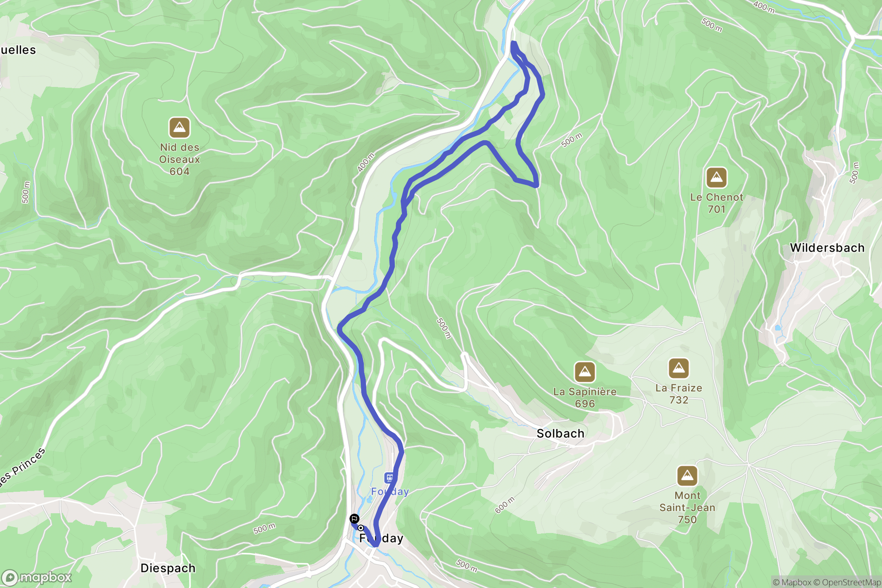Click the route start point marker
This screenshot has width=882, height=588.
361,528
